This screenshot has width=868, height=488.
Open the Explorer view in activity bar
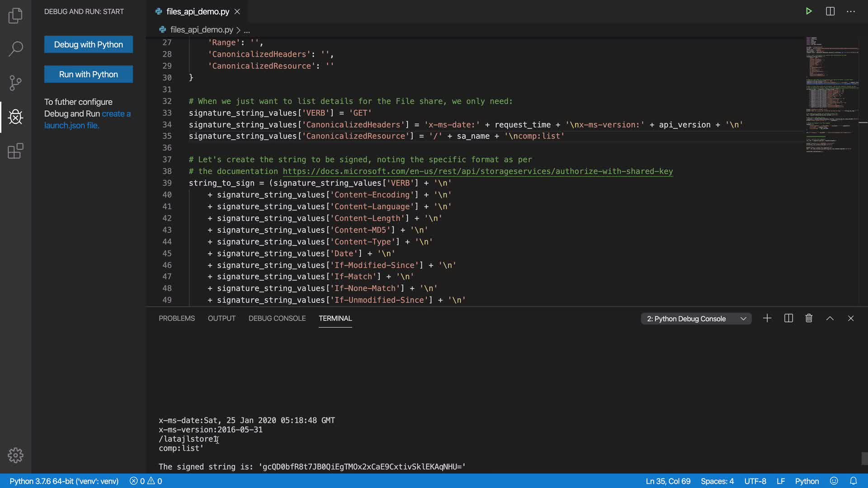pyautogui.click(x=15, y=15)
